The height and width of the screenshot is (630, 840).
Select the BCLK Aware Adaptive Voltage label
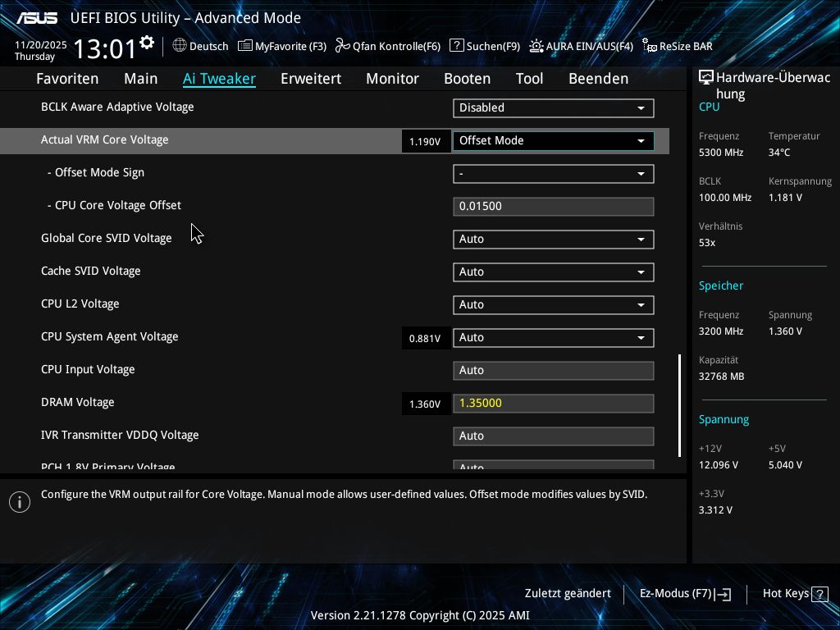(117, 107)
